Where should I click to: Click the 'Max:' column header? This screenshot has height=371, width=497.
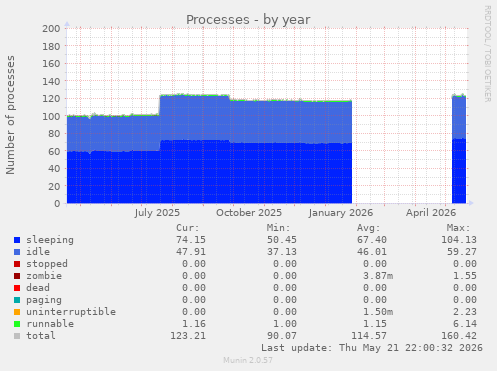(459, 228)
